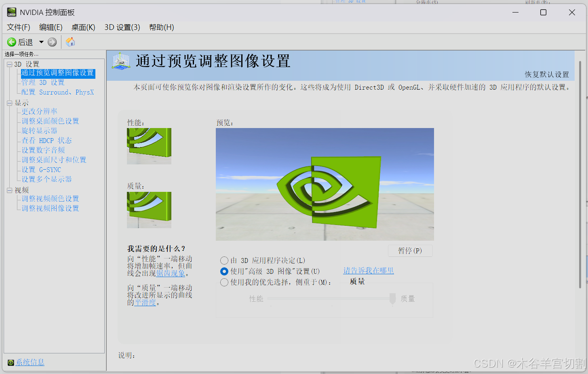Click the large 3D NVIDIA logo preview
This screenshot has height=374, width=588.
coord(325,184)
